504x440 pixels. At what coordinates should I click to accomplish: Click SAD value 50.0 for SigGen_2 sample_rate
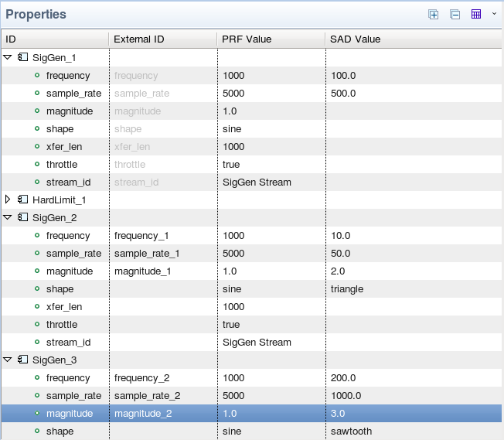[x=341, y=254]
